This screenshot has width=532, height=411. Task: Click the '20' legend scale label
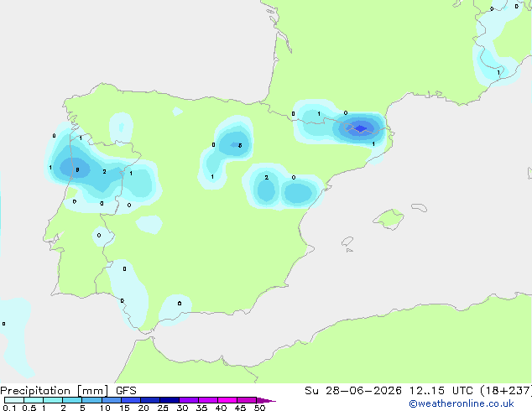pos(143,408)
